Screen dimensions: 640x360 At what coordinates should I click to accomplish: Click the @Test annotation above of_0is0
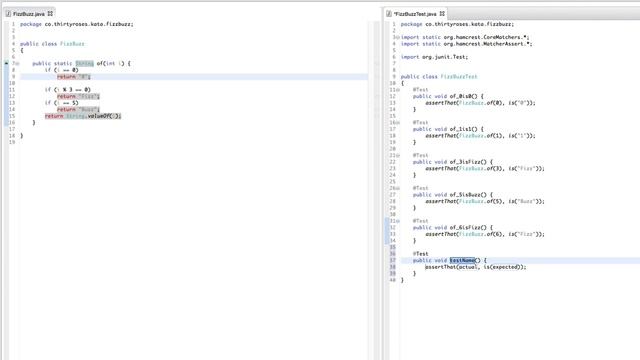pos(420,90)
